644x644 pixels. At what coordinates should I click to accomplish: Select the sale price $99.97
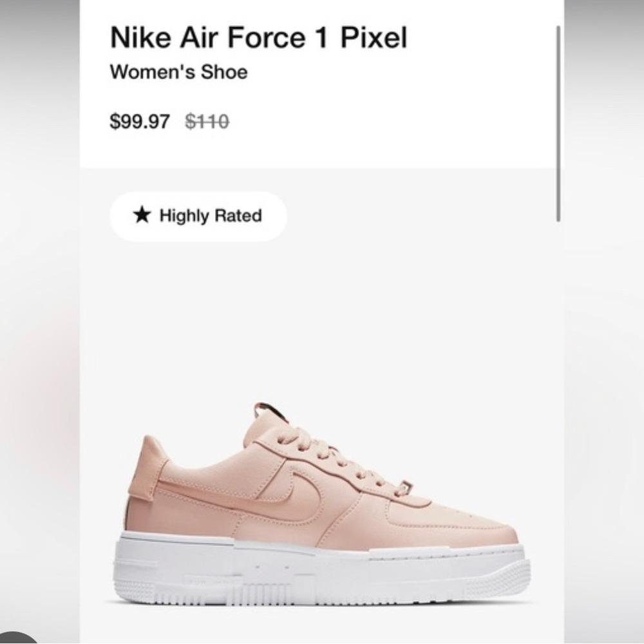[x=139, y=120]
